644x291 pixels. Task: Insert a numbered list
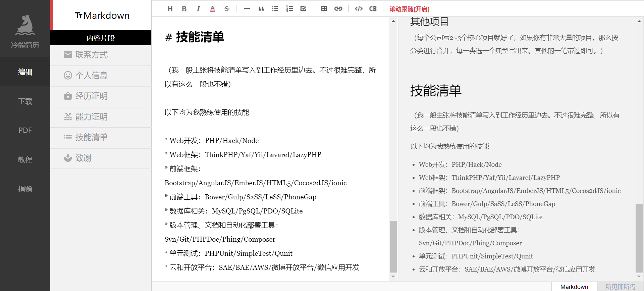pyautogui.click(x=289, y=9)
